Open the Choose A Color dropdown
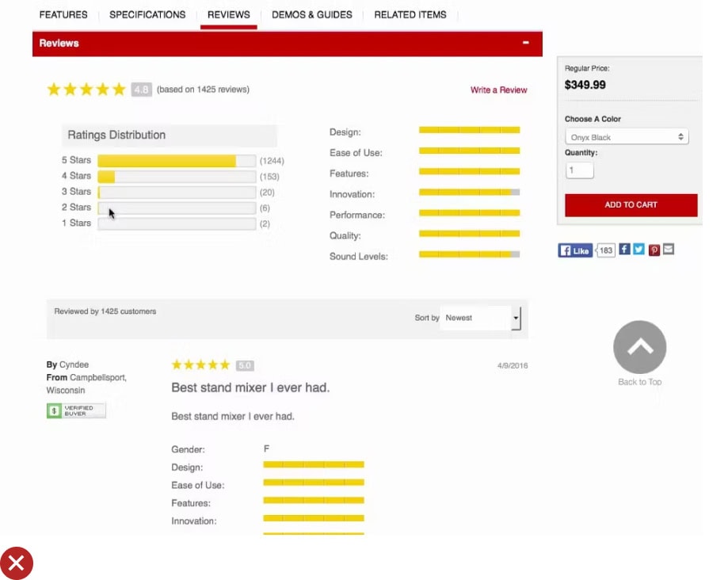 627,137
